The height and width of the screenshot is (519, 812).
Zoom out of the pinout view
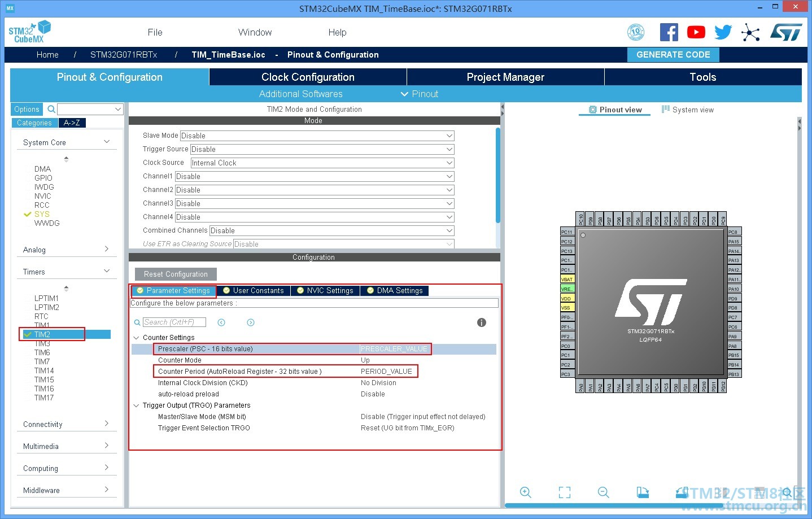(604, 492)
